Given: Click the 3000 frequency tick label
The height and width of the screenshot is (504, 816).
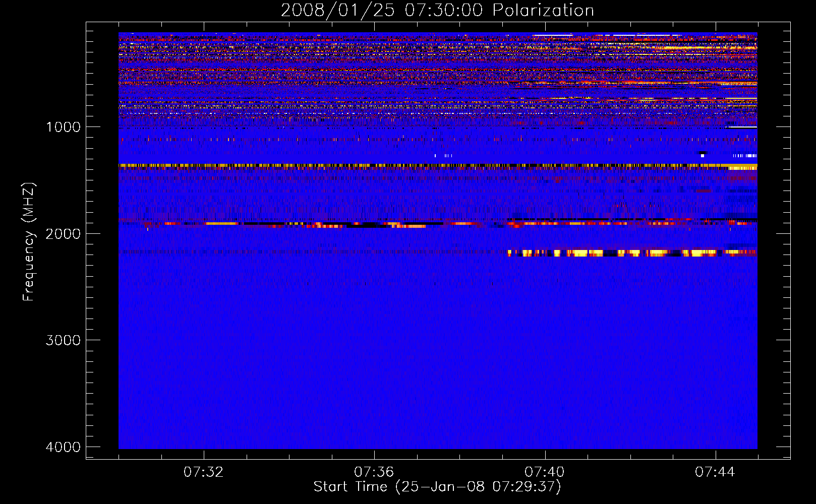Looking at the screenshot, I should 63,340.
